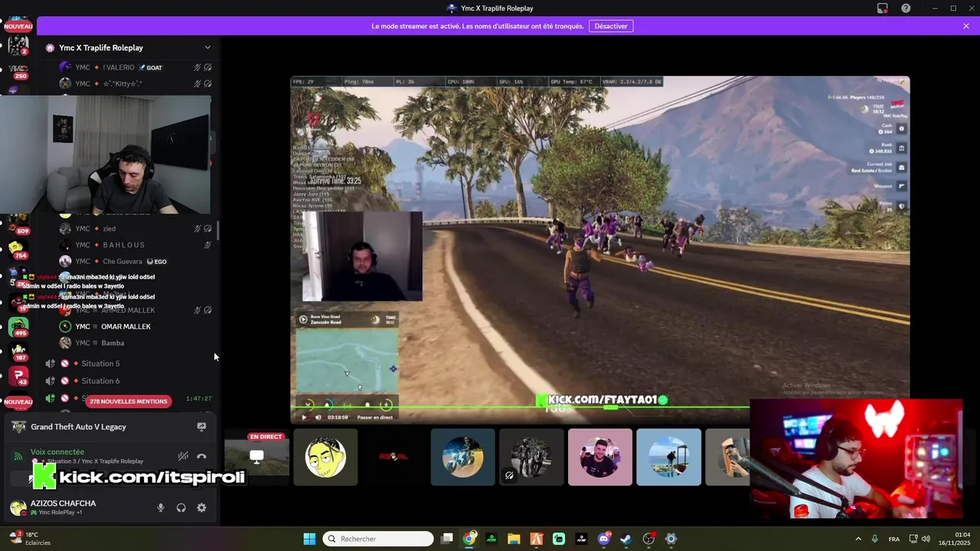Mute the stream volume speaker
Screen dimensions: 980x551
coord(318,417)
